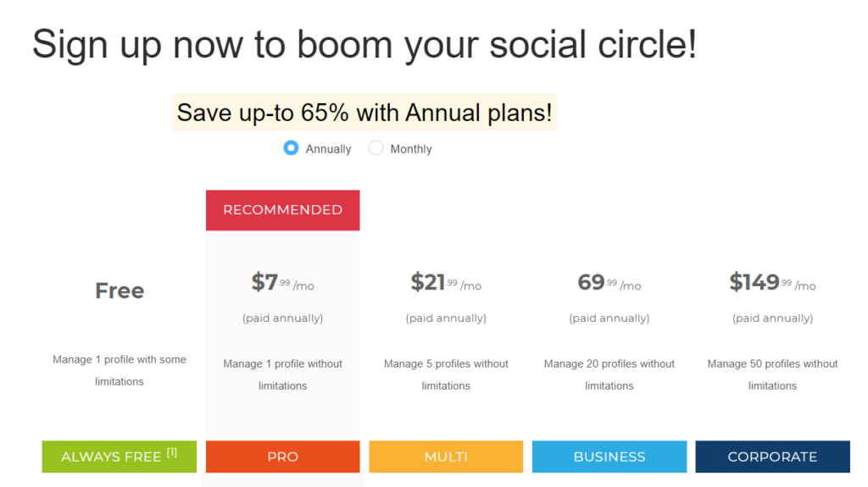Viewport: 868px width, 487px height.
Task: Choose the light blue BUSINESS plan button
Action: (x=609, y=457)
